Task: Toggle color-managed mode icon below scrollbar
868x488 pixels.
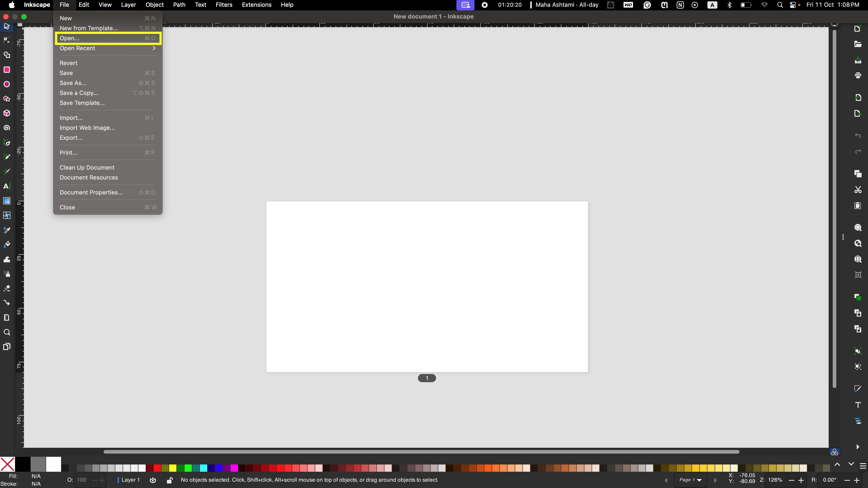Action: [834, 452]
